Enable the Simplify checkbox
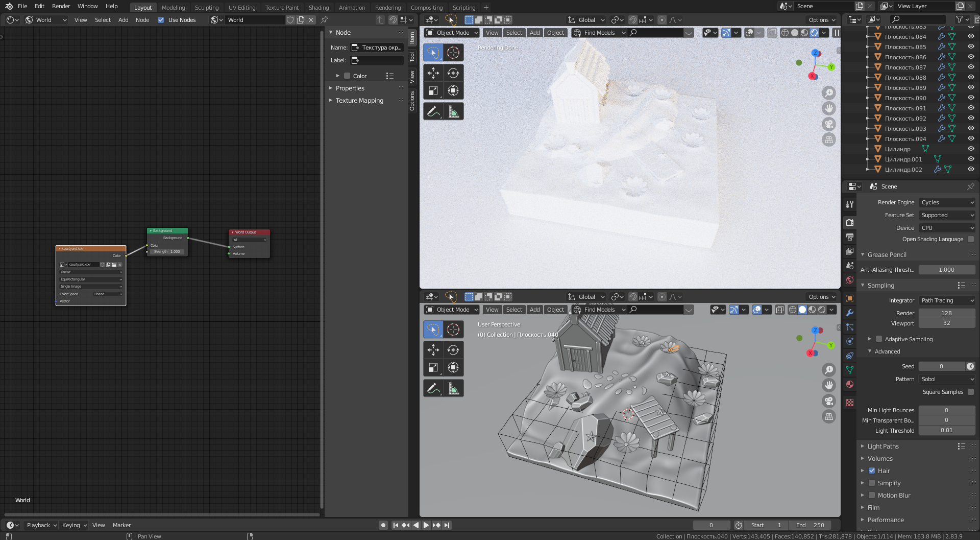980x540 pixels. (x=872, y=483)
